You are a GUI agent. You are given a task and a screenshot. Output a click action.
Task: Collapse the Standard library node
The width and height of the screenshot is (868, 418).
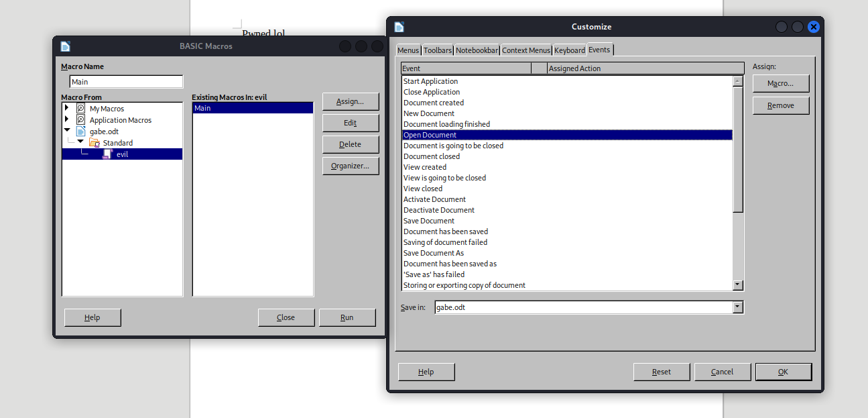click(x=80, y=142)
